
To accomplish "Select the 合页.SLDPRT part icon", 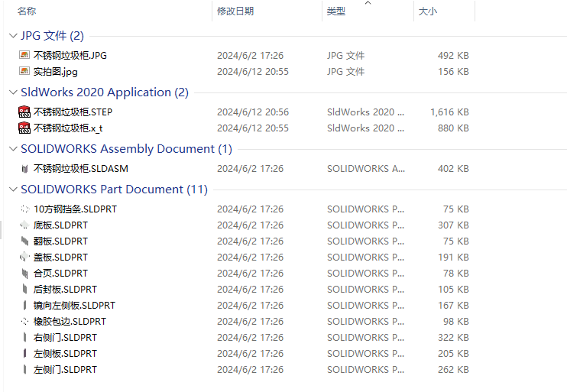I will coord(24,273).
